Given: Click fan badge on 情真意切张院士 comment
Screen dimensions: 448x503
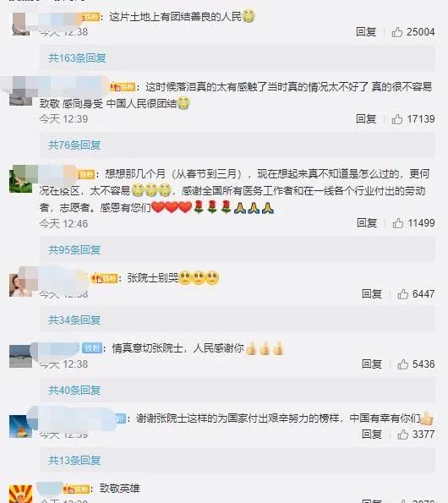Looking at the screenshot, I should [x=92, y=348].
